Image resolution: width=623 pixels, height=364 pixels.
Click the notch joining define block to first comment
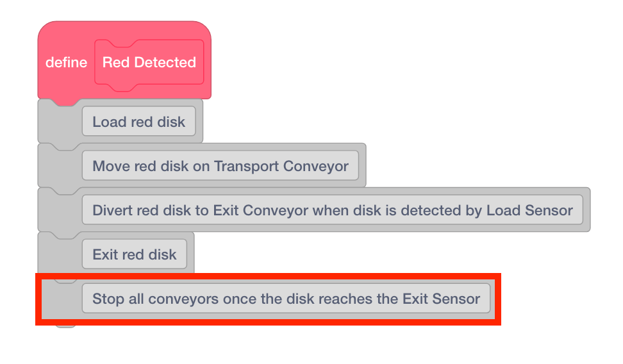coord(65,101)
